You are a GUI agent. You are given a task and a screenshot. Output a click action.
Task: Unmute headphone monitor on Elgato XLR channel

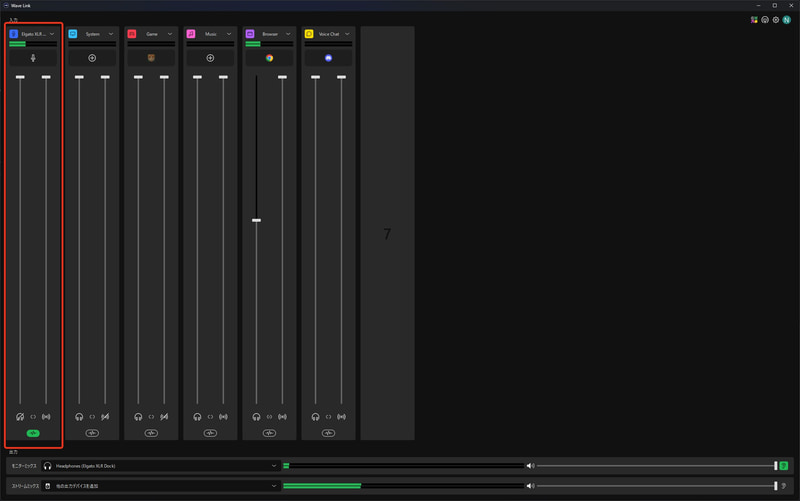click(x=20, y=417)
